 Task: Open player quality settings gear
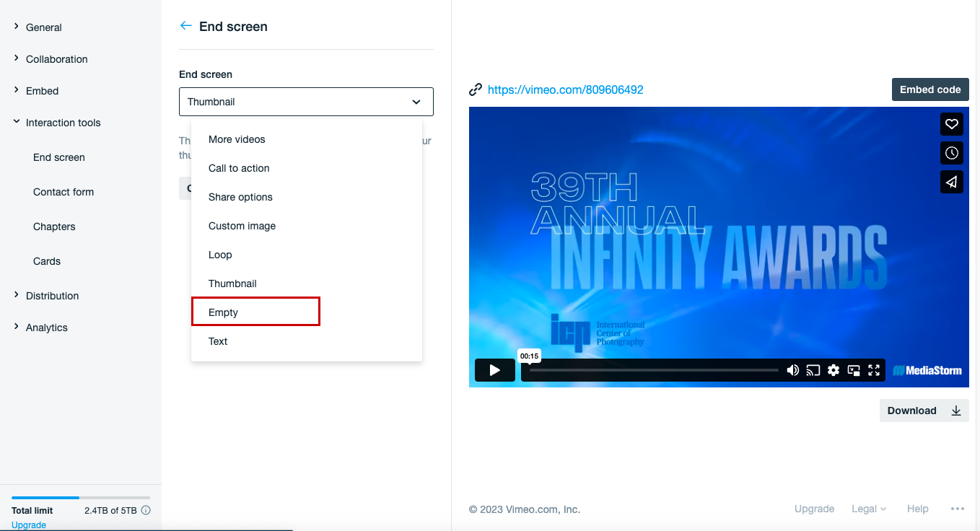coord(834,369)
